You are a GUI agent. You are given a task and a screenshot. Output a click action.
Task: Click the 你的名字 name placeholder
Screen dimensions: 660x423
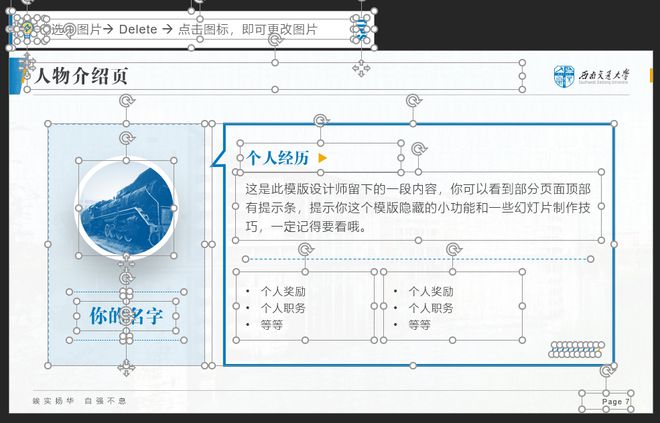[x=126, y=316]
